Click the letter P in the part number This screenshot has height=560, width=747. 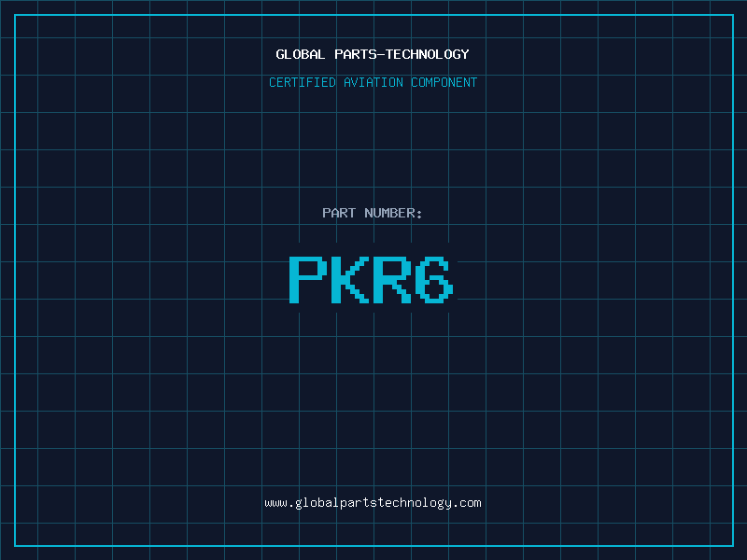(x=307, y=280)
